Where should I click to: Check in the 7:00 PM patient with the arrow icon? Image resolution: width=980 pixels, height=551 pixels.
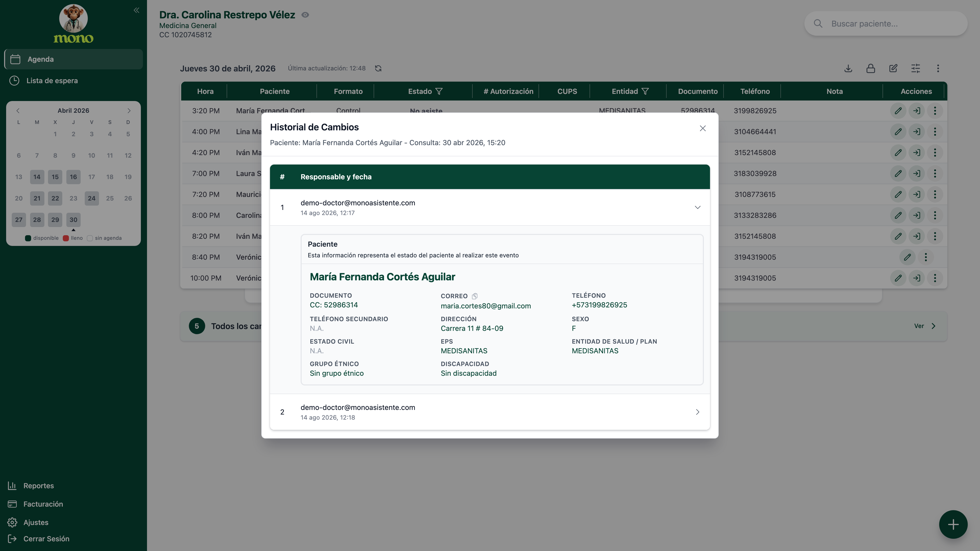coord(917,173)
